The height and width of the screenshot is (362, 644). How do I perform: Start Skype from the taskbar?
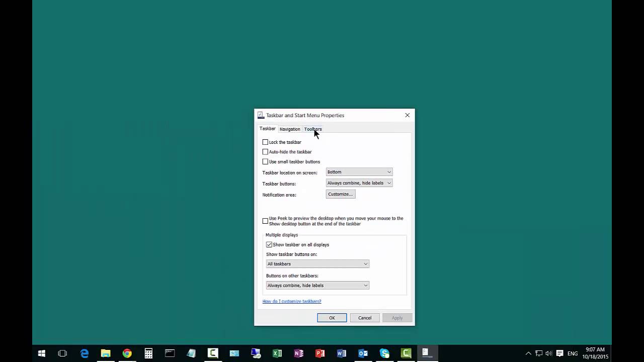coord(384,353)
